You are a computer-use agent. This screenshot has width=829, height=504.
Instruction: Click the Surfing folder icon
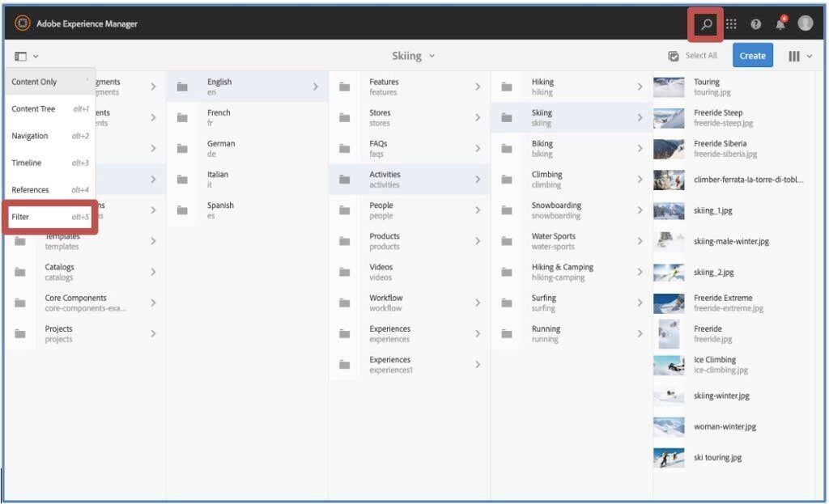coord(507,303)
